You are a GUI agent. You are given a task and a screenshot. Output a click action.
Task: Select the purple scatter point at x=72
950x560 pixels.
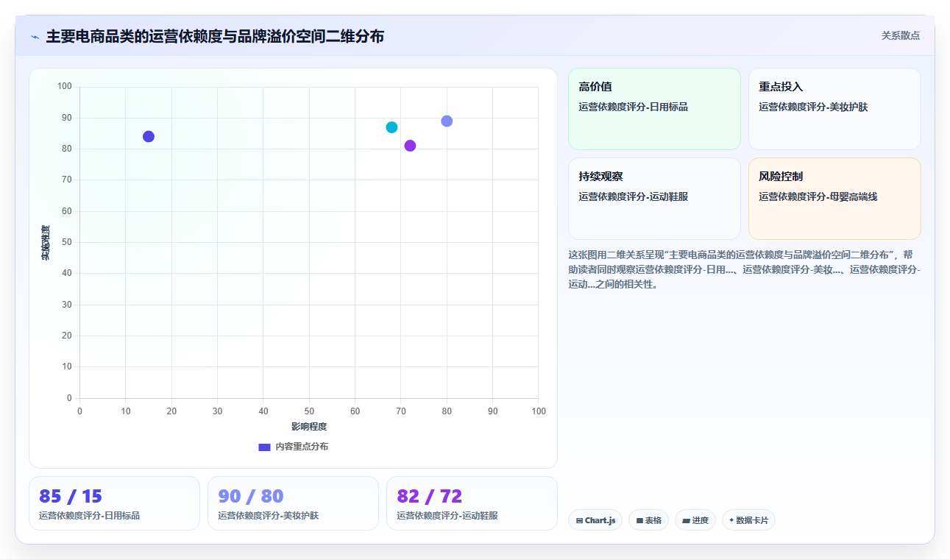(x=410, y=146)
